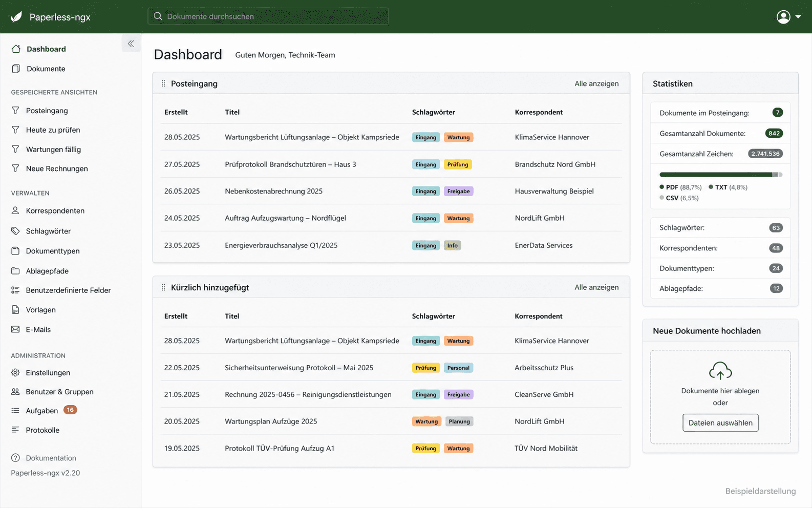
Task: Open the user account avatar menu
Action: coord(788,17)
